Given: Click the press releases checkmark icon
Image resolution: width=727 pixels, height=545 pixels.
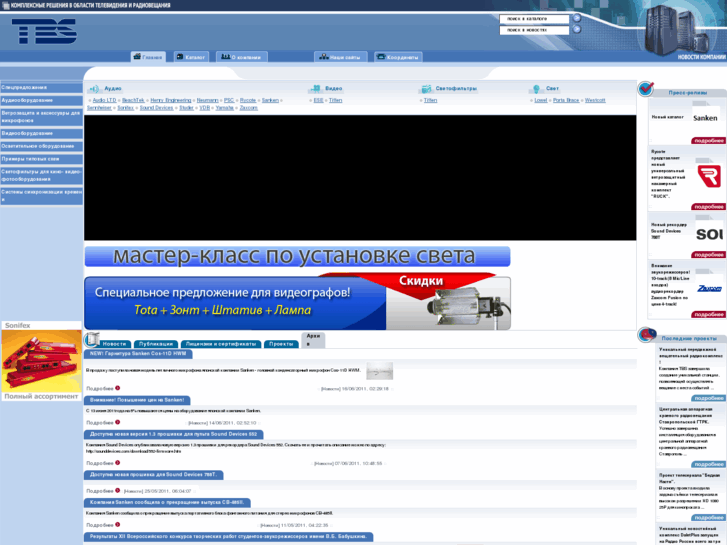Looking at the screenshot, I should (646, 88).
